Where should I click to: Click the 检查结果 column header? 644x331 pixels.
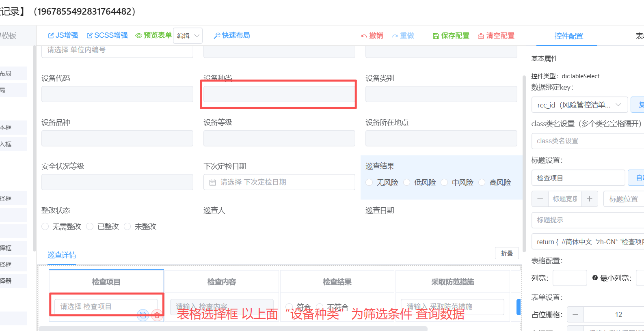(337, 282)
